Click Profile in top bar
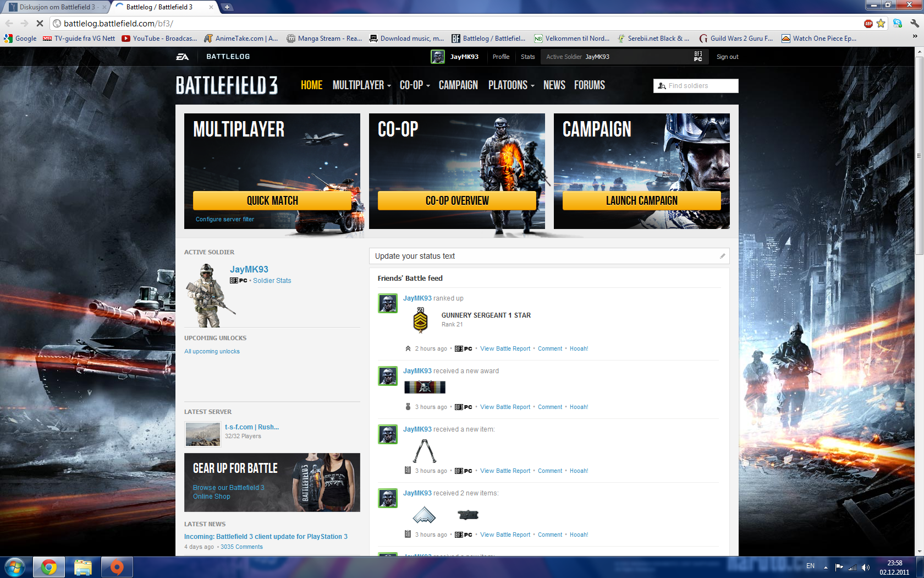The height and width of the screenshot is (578, 924). (501, 57)
